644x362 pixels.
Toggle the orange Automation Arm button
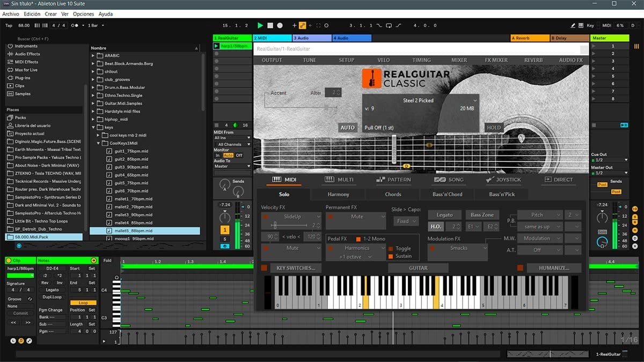click(x=302, y=25)
